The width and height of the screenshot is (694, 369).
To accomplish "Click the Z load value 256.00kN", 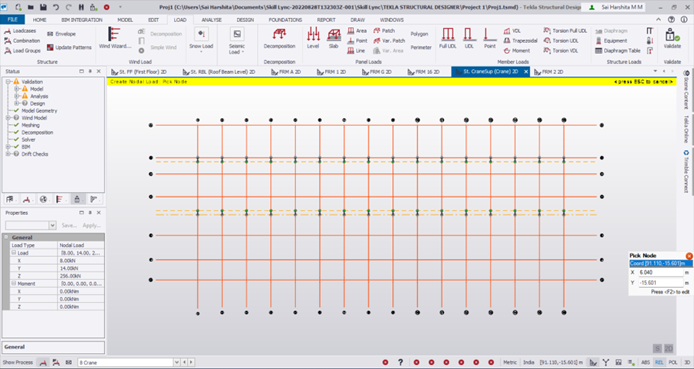I will pos(81,276).
